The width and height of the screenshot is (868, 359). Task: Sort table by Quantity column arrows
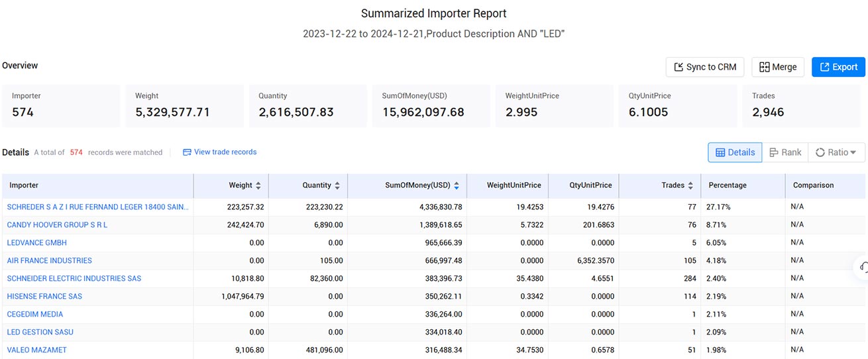pos(337,185)
